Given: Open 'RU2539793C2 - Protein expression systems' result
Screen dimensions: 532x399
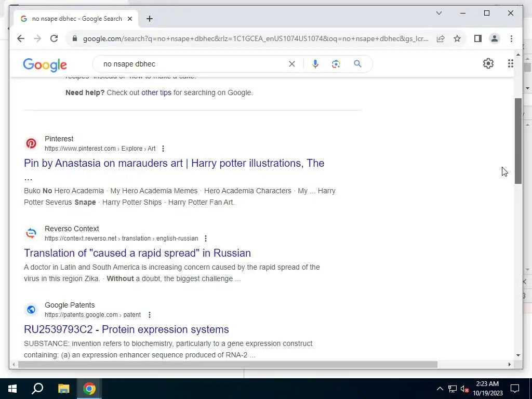Looking at the screenshot, I should 126,329.
